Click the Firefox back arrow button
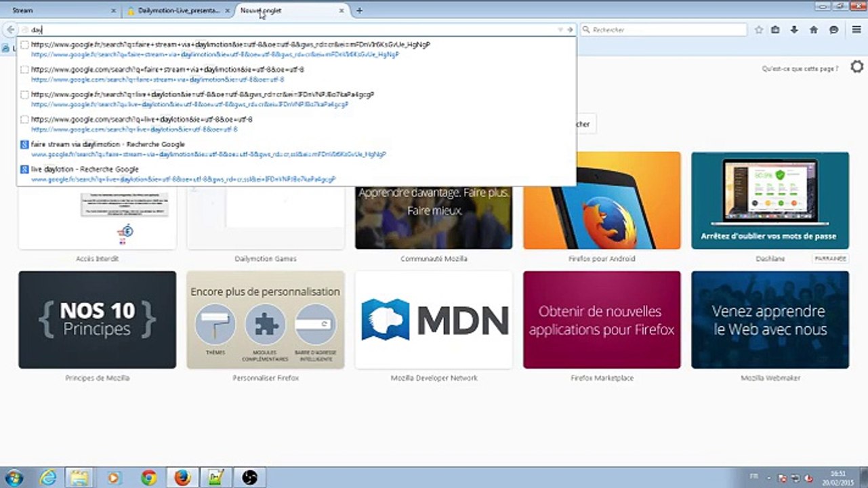 point(10,30)
